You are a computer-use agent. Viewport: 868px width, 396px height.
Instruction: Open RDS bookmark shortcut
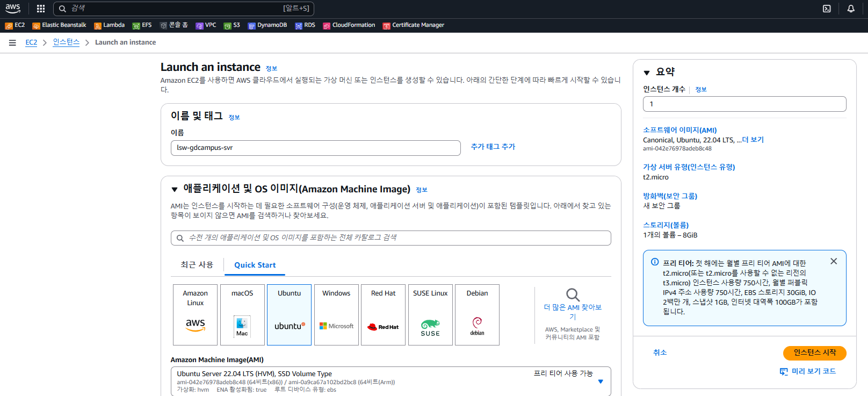click(305, 25)
